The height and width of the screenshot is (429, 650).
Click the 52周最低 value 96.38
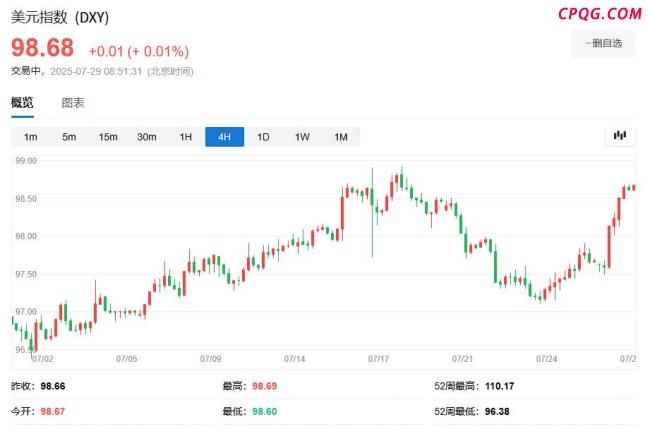[x=497, y=411]
